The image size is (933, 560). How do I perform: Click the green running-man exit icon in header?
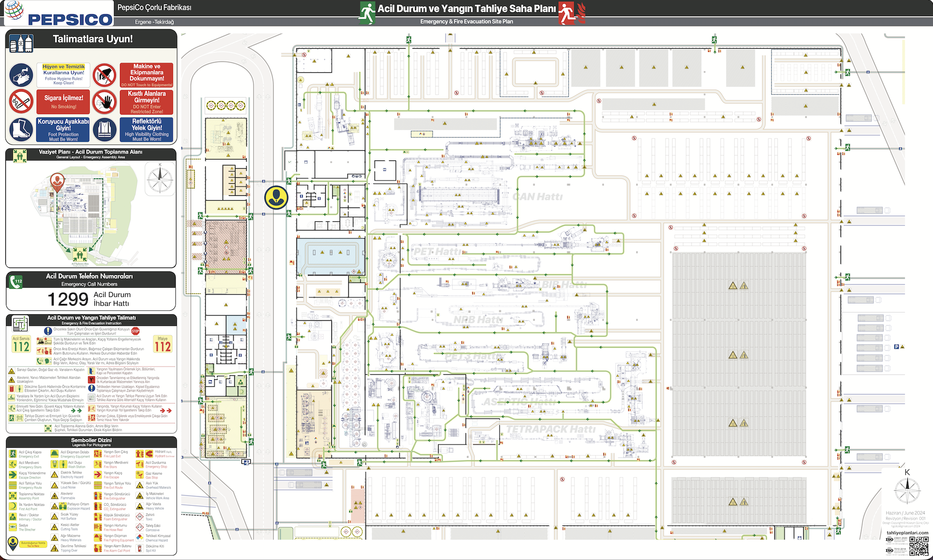click(x=367, y=13)
